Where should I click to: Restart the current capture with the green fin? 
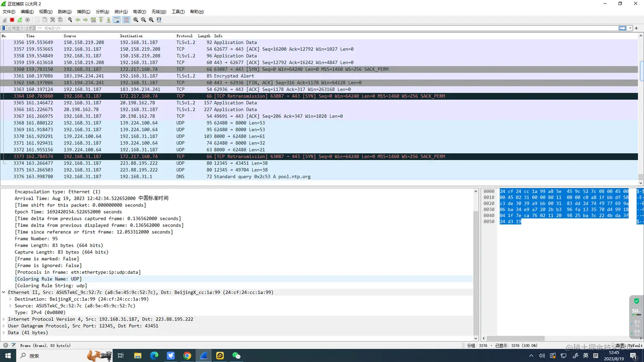tap(20, 20)
